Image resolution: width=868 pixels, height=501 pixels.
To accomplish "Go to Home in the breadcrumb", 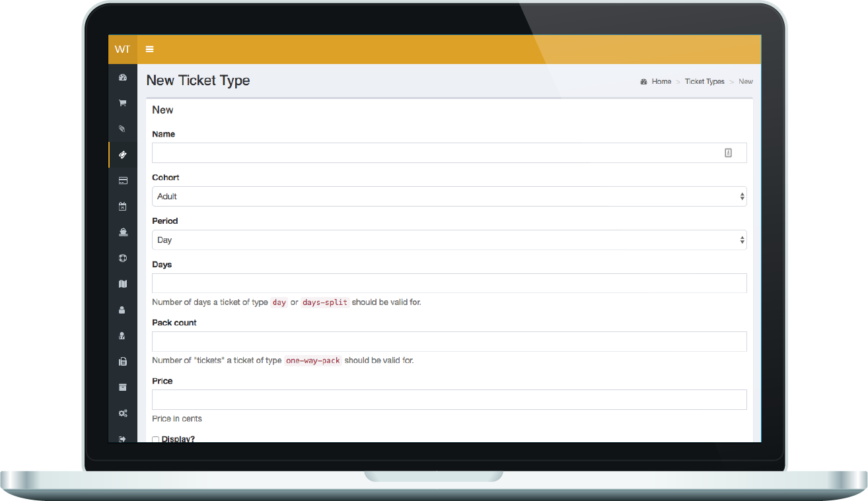I will pyautogui.click(x=661, y=82).
